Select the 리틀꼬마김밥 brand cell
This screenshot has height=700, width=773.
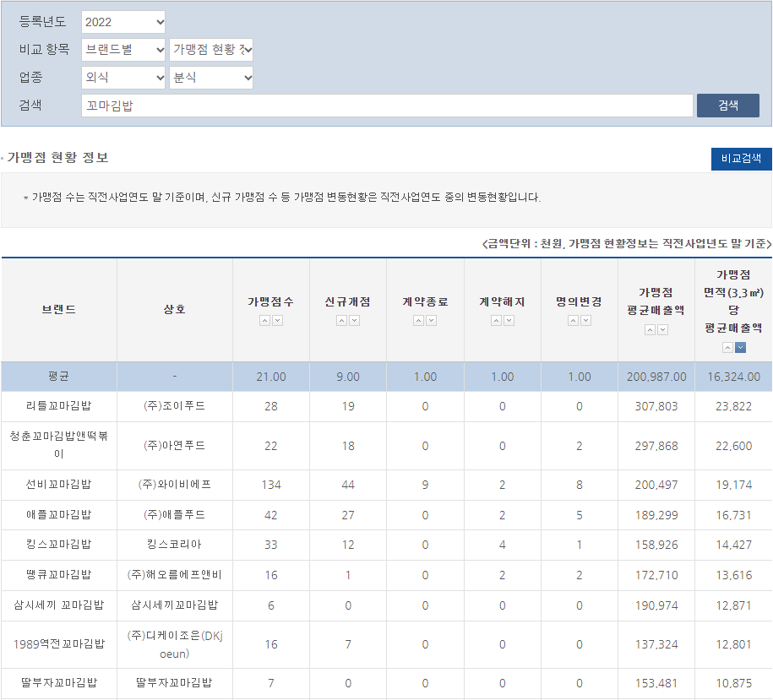coord(59,406)
